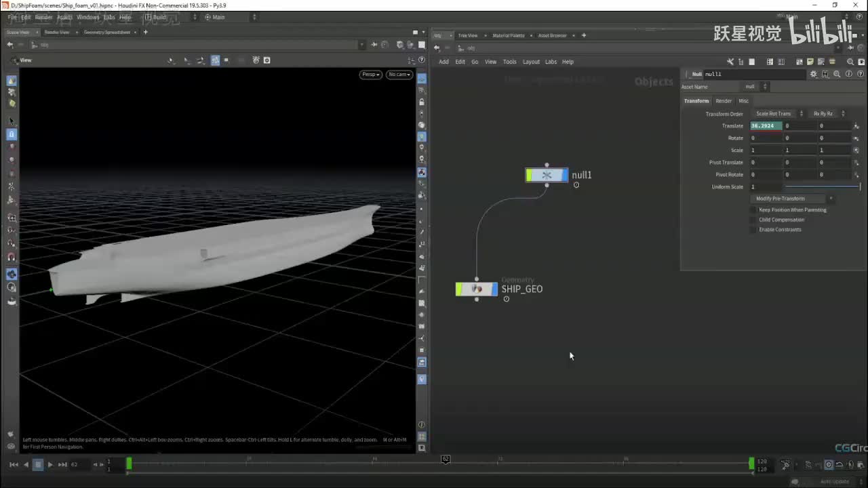This screenshot has height=488, width=868.
Task: Open the File menu
Action: tap(12, 17)
